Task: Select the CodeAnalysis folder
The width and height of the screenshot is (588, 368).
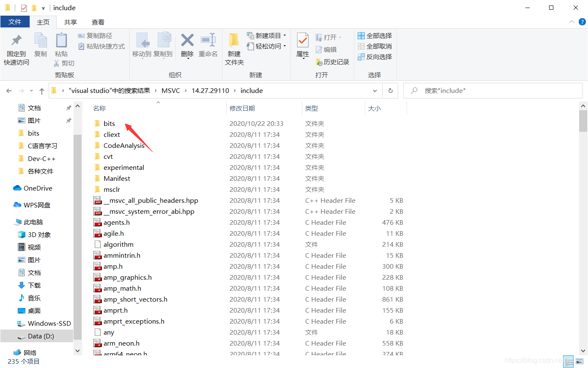Action: click(124, 146)
